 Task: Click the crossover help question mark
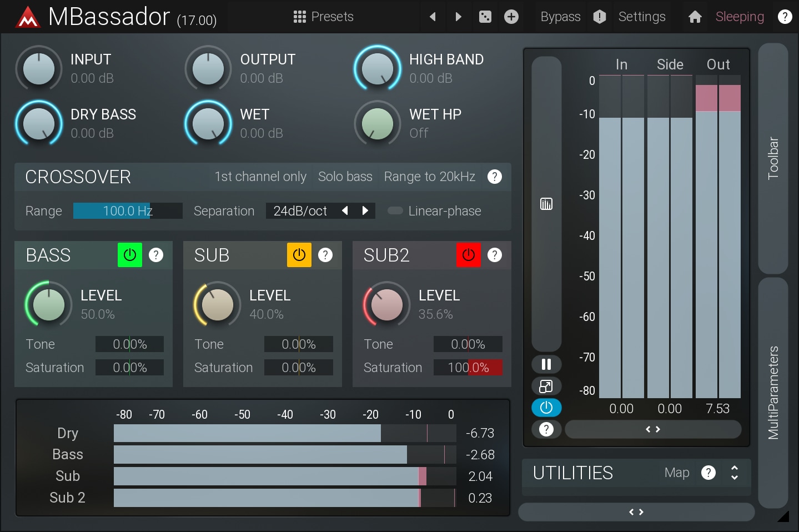click(494, 177)
